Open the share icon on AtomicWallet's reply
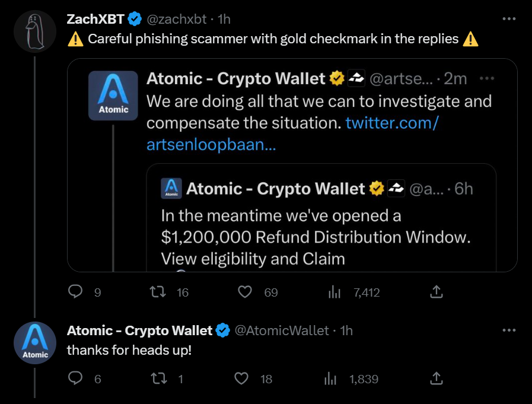The width and height of the screenshot is (532, 404). pos(437,378)
